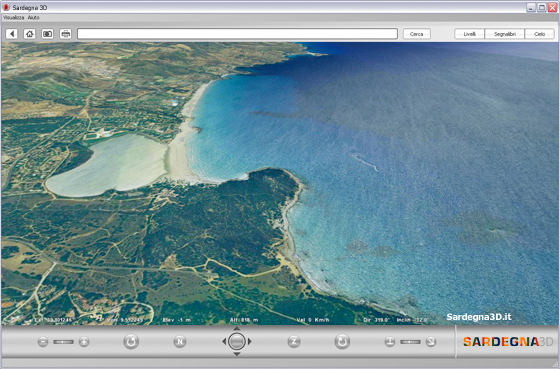Click the Alt 818 m readout

(x=244, y=320)
